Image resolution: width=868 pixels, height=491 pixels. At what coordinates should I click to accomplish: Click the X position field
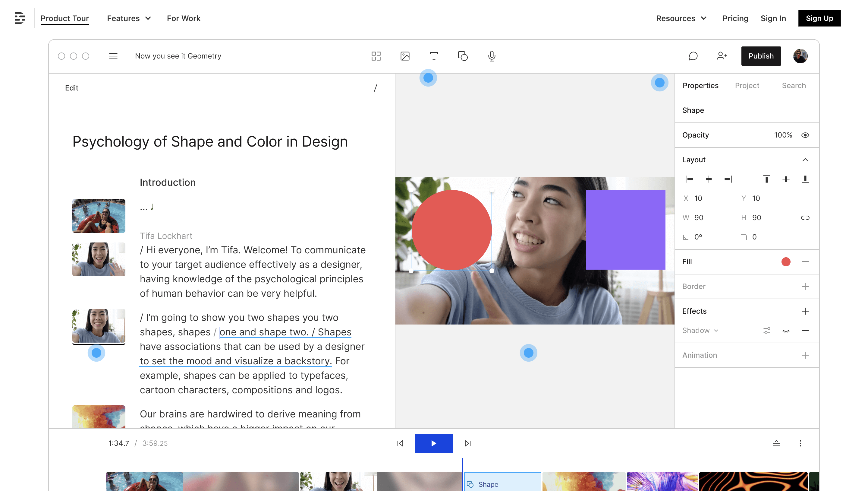click(698, 198)
